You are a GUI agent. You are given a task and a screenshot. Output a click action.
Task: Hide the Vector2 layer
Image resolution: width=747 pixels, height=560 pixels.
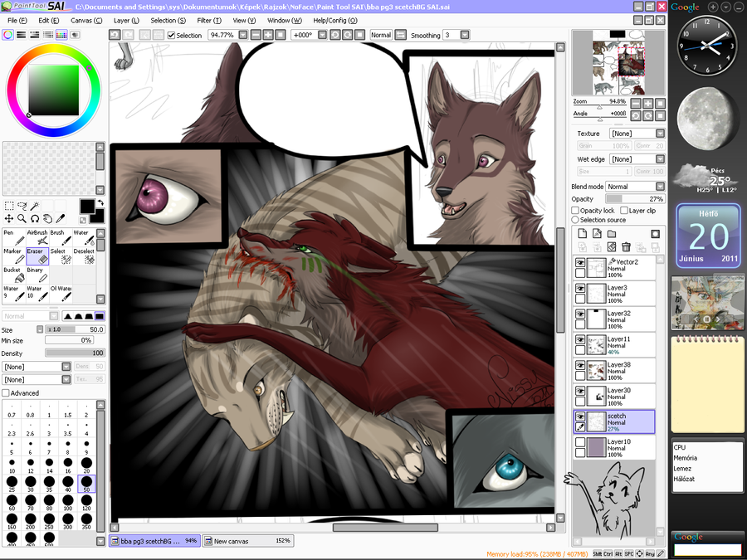(x=580, y=263)
